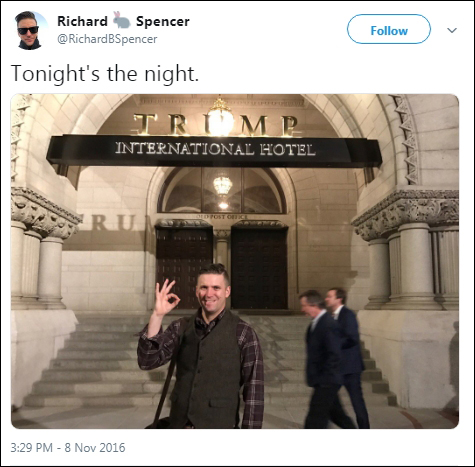Click the display name word "Richard"

click(x=82, y=21)
